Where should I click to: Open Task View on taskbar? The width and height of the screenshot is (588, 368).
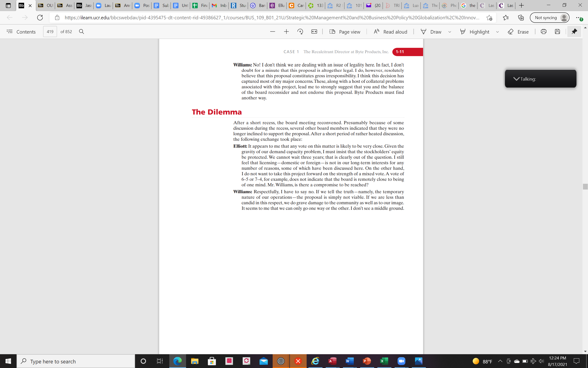(x=160, y=361)
